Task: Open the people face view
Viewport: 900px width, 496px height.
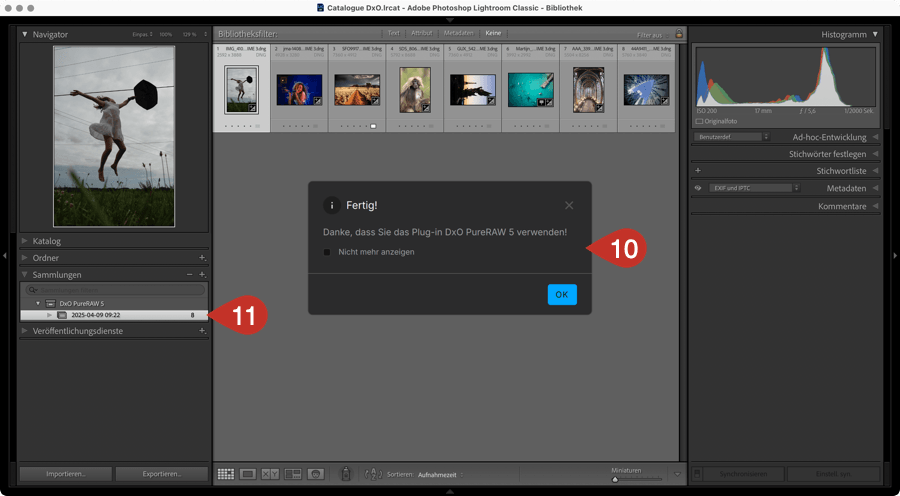Action: pos(316,474)
